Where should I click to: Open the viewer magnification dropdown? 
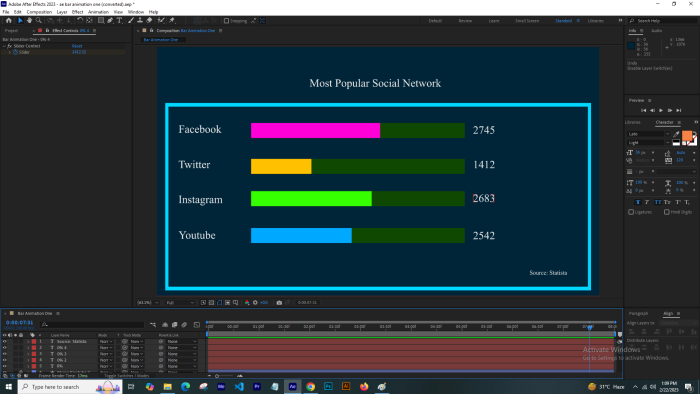point(148,303)
